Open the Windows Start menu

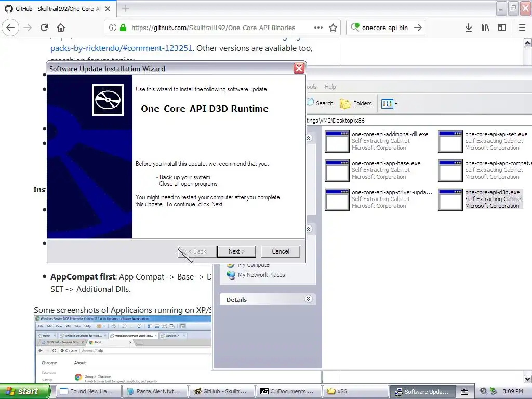(24, 391)
